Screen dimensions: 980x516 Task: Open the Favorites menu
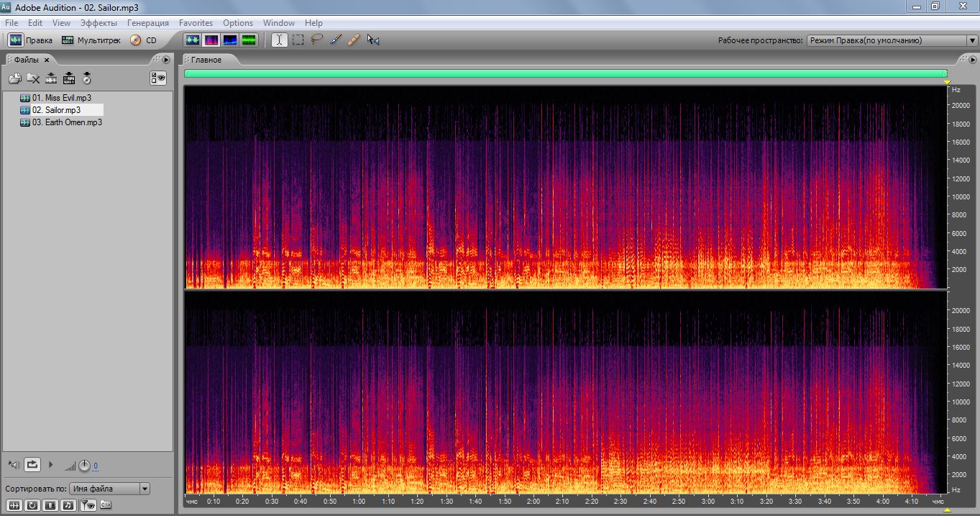click(196, 23)
